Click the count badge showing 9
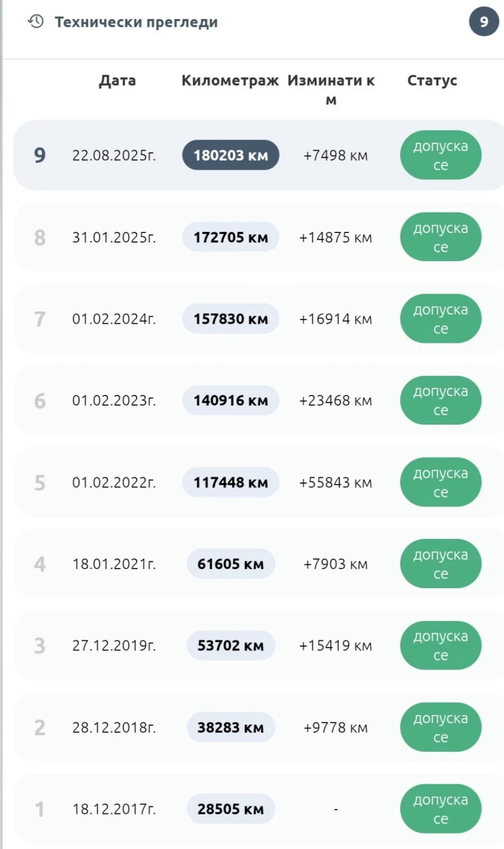This screenshot has height=849, width=504. coord(483,22)
